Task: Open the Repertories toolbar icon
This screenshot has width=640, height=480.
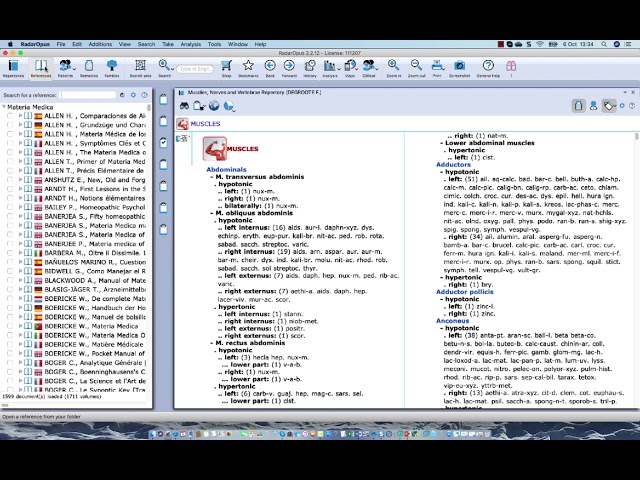Action: coord(13,68)
